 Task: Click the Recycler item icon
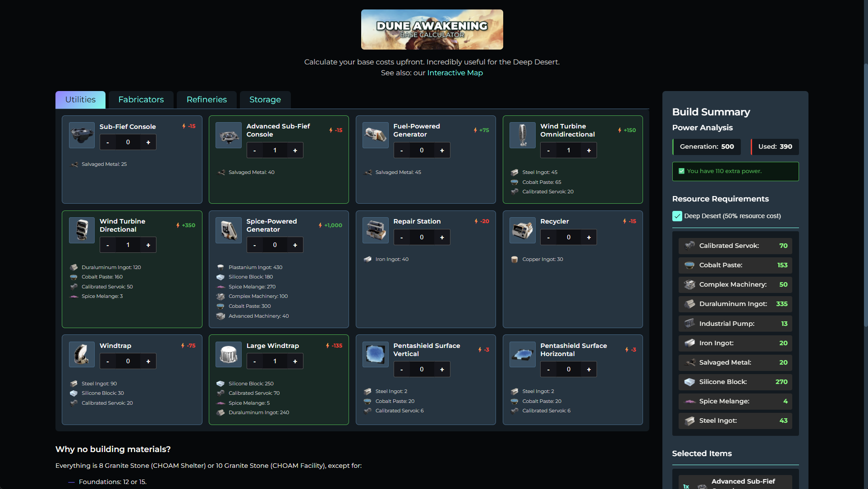coord(522,230)
